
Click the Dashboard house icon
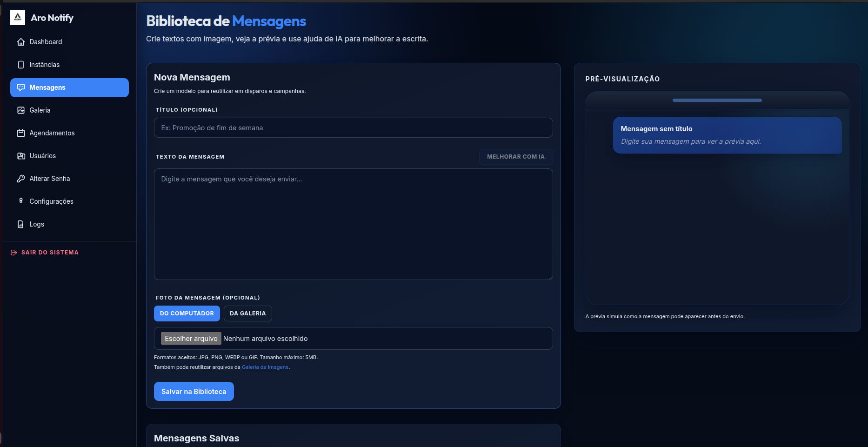point(21,42)
